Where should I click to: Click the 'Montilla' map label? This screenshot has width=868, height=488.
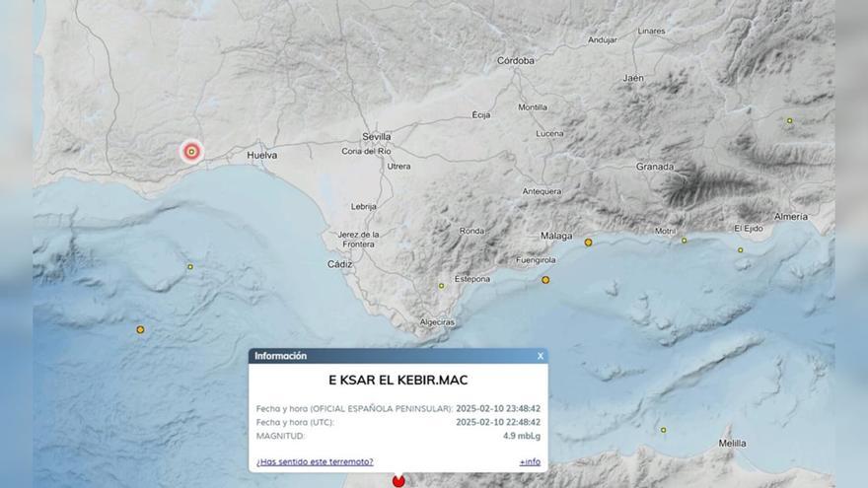point(533,107)
